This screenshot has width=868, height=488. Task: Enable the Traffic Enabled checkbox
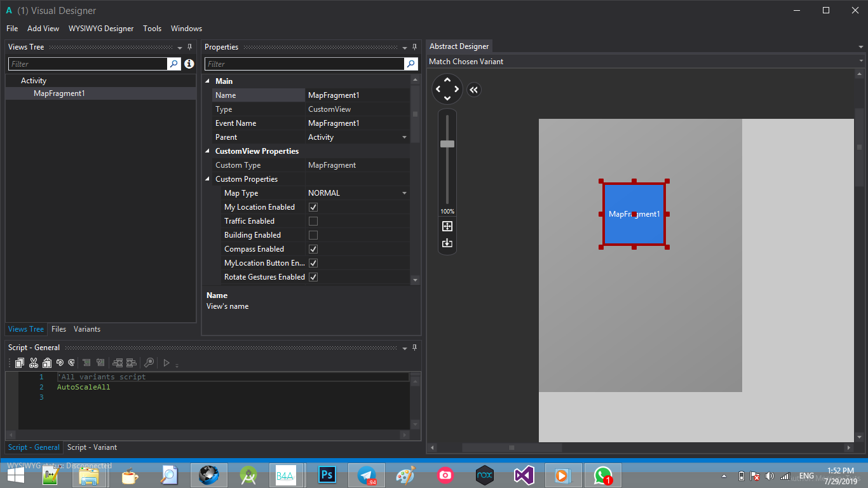pos(313,221)
